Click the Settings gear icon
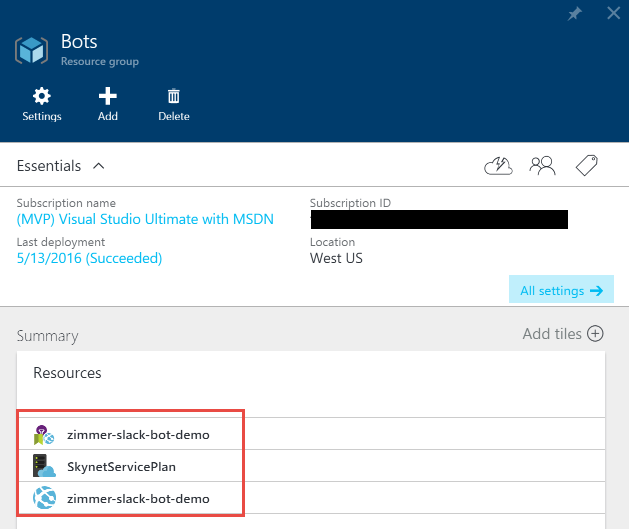The height and width of the screenshot is (529, 629). click(x=42, y=97)
